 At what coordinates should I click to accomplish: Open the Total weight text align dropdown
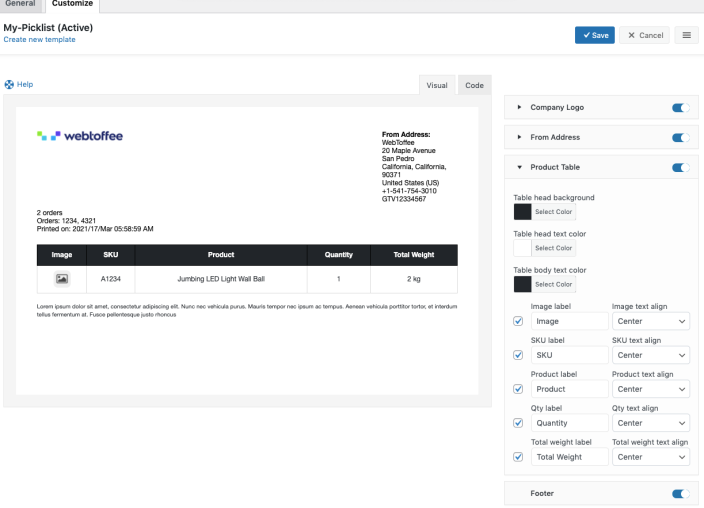(651, 457)
